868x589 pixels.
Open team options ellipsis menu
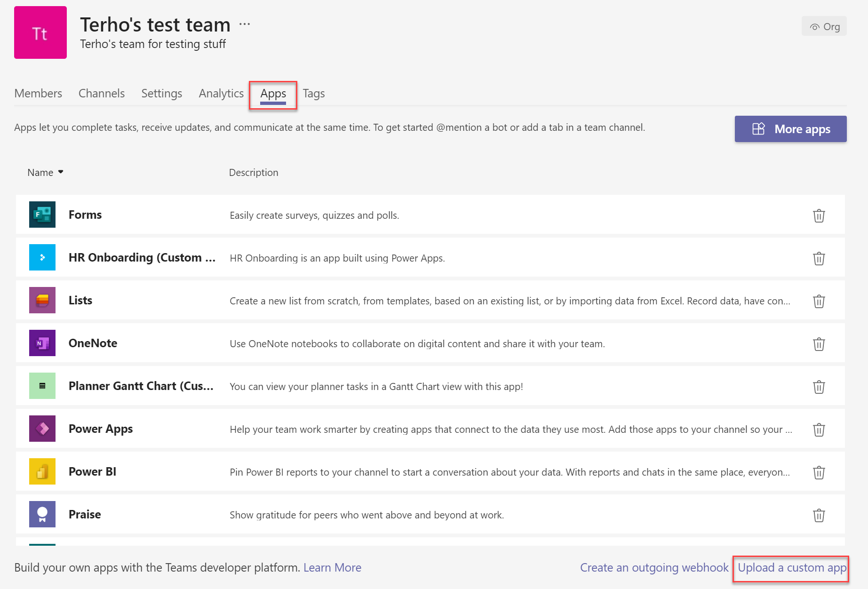point(245,24)
